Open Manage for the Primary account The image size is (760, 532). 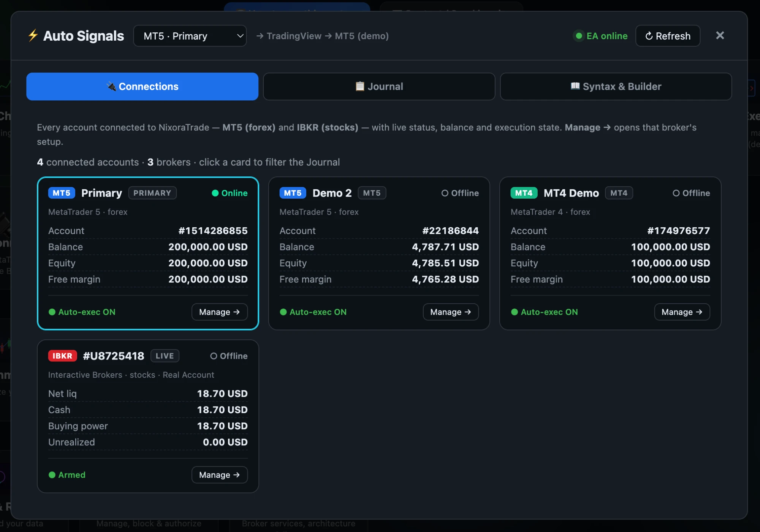tap(220, 312)
